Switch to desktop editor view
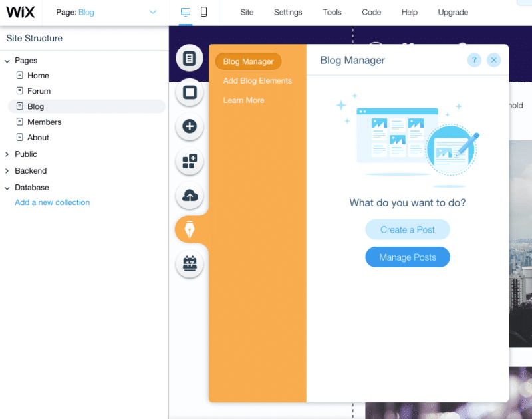 coord(186,12)
